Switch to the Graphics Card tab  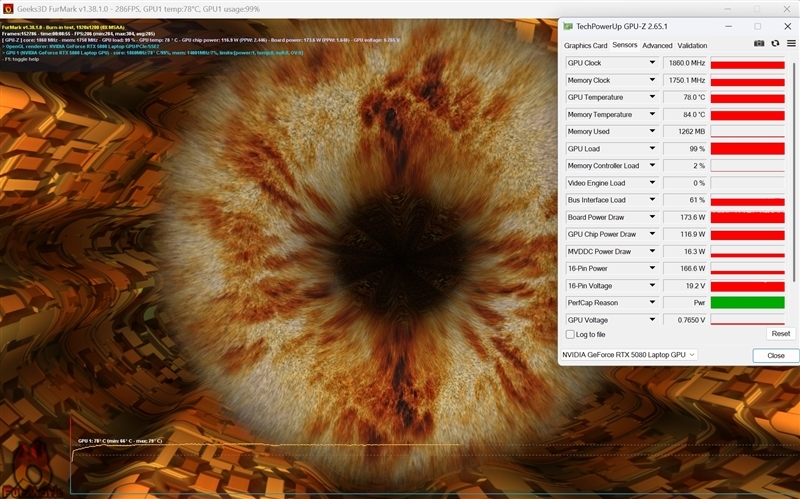click(x=585, y=45)
